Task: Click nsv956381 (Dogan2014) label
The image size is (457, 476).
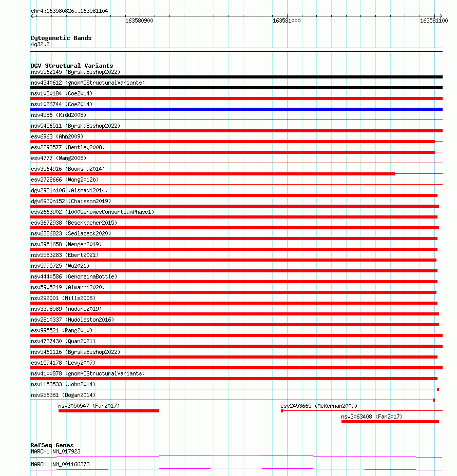Action: point(63,395)
